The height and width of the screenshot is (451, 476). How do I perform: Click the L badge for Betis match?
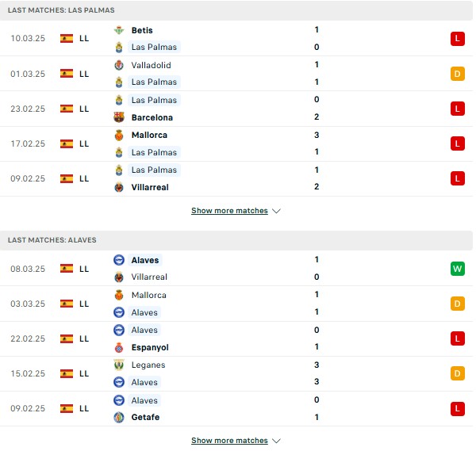[x=458, y=39]
